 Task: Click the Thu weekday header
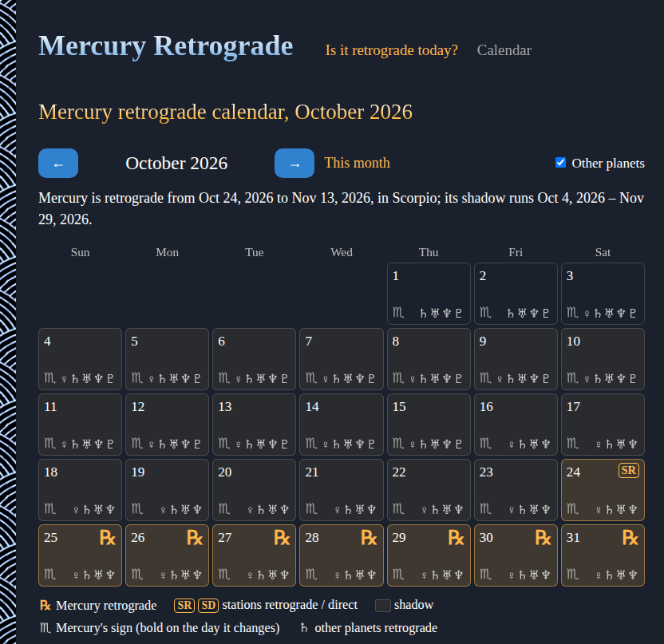pos(429,252)
